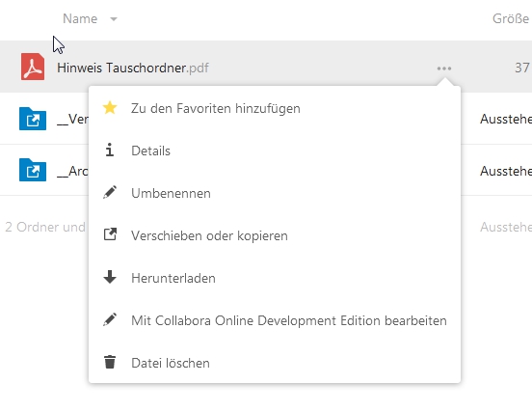Click the first blue shared folder icon
The image size is (532, 411).
(33, 119)
